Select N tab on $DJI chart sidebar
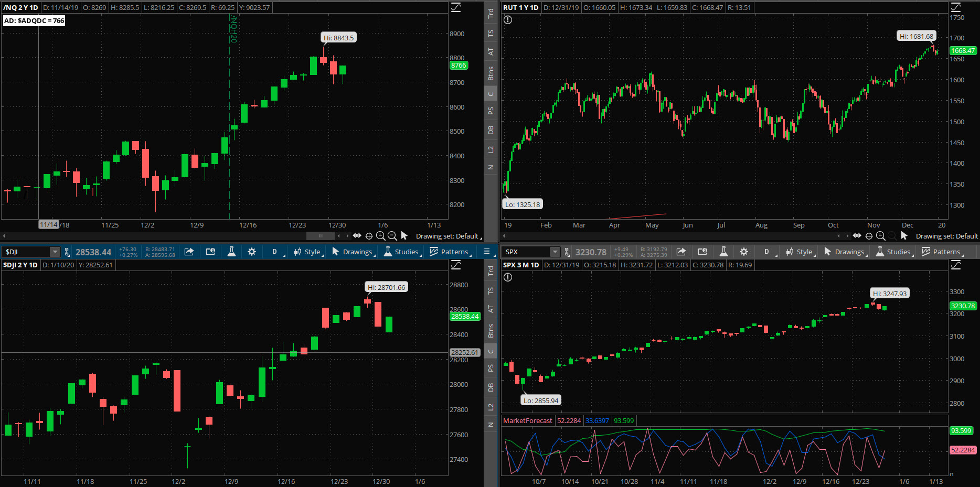 tap(491, 425)
